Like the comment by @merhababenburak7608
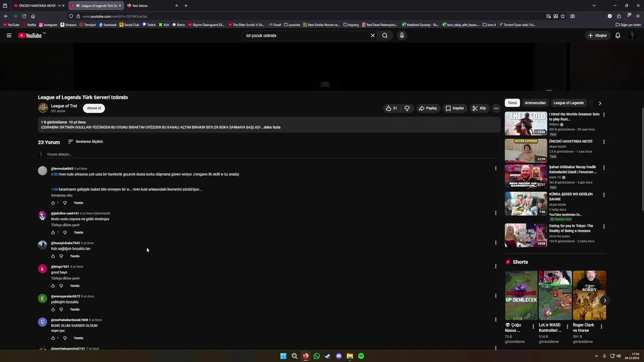This screenshot has width=644, height=362. tap(53, 338)
